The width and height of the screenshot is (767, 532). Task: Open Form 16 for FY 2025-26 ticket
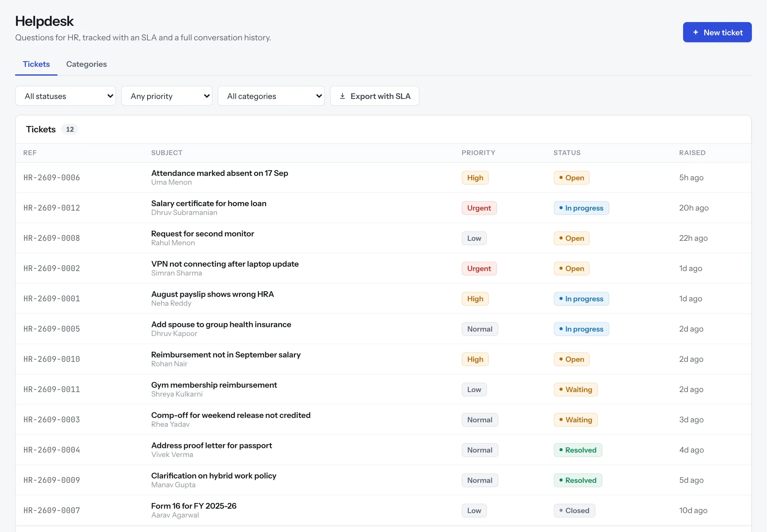(194, 506)
